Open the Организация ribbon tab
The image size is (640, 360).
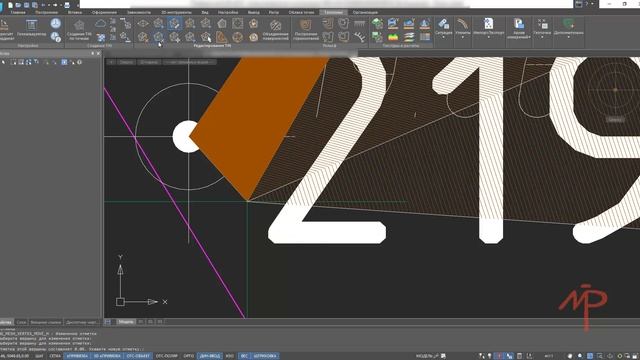coord(365,12)
